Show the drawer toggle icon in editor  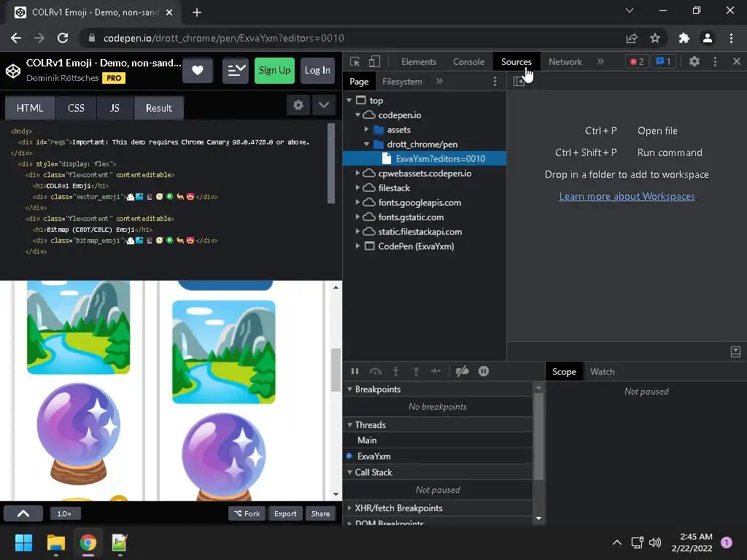pyautogui.click(x=735, y=352)
